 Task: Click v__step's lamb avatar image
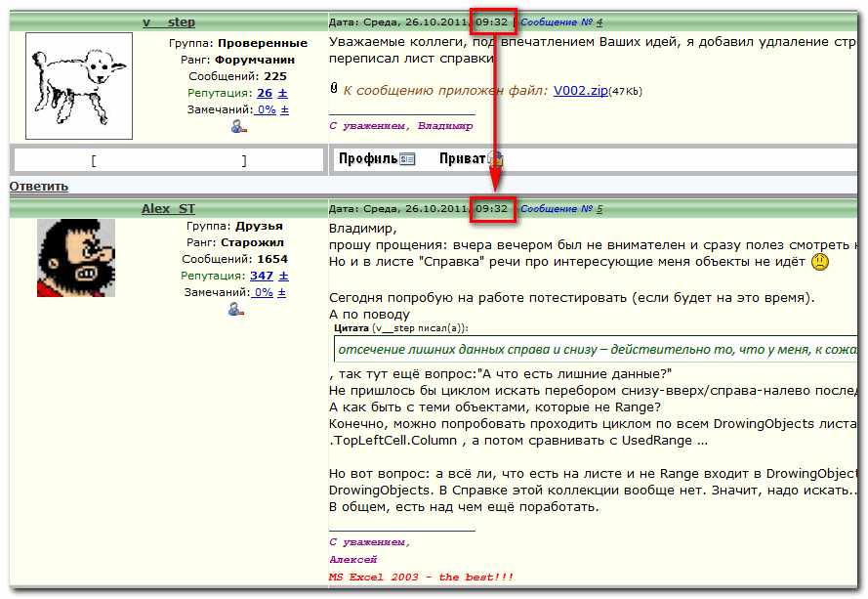pyautogui.click(x=79, y=86)
